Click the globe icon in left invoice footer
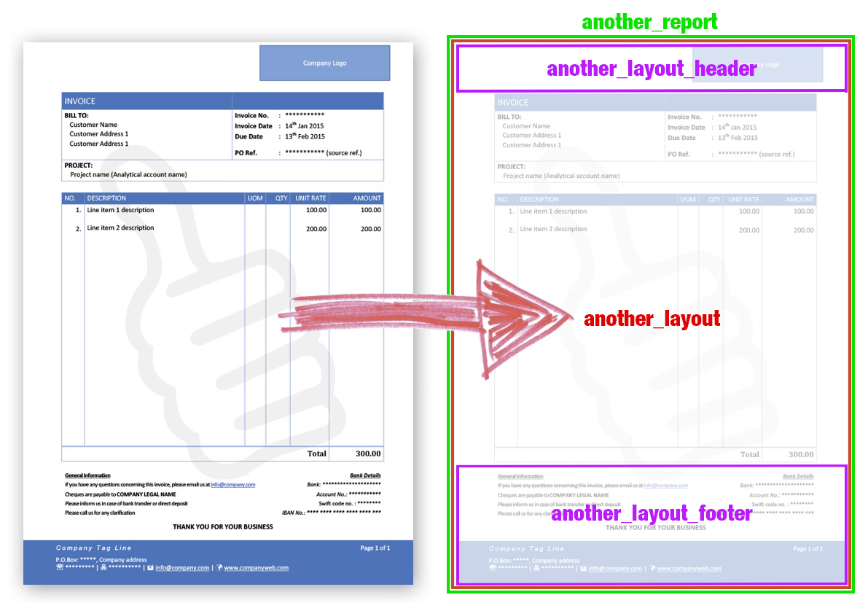 point(219,568)
